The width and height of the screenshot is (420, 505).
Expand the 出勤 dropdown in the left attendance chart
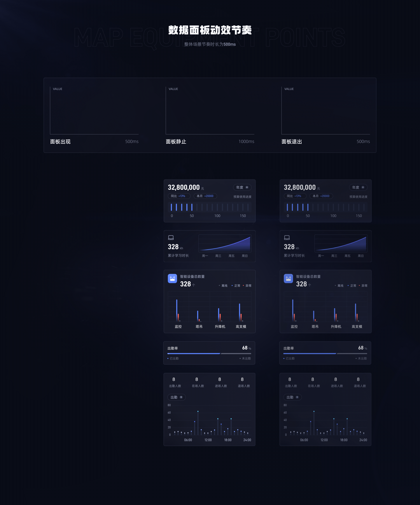[177, 397]
